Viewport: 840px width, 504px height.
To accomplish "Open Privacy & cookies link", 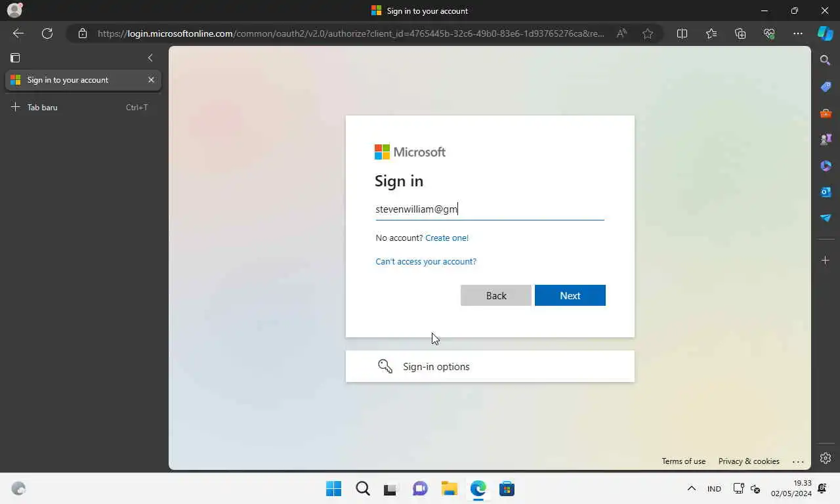I will [749, 461].
